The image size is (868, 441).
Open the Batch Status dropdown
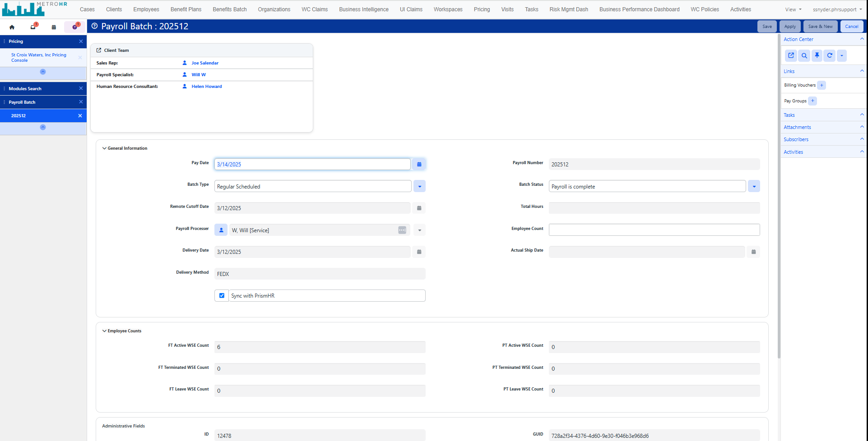pyautogui.click(x=754, y=186)
